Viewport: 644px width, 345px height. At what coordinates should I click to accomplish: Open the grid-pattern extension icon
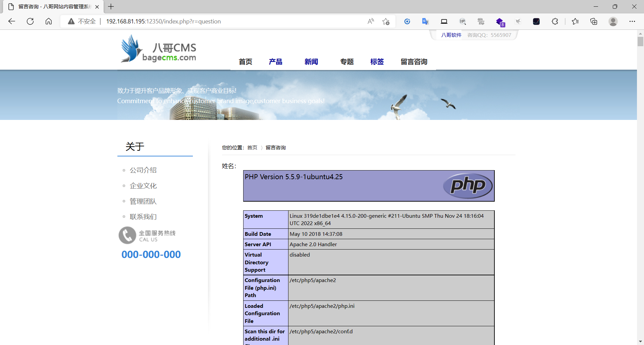coord(481,21)
